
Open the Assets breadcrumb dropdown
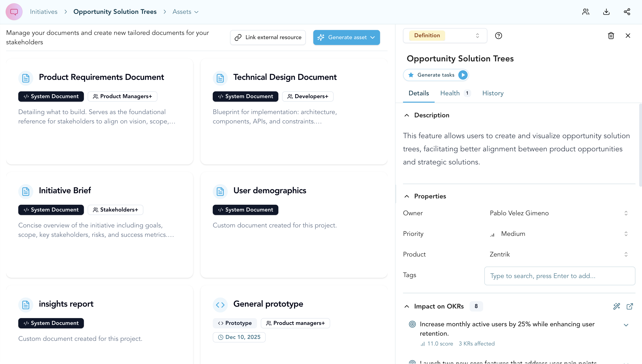[x=197, y=12]
